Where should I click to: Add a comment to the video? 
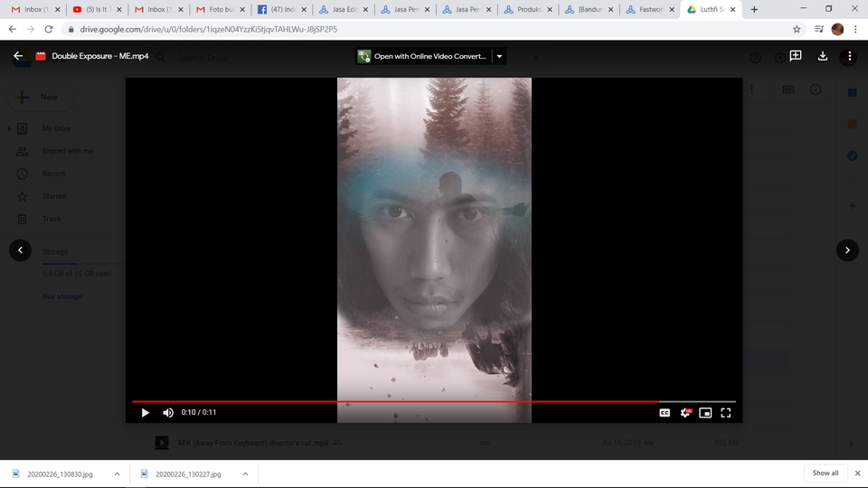(796, 56)
